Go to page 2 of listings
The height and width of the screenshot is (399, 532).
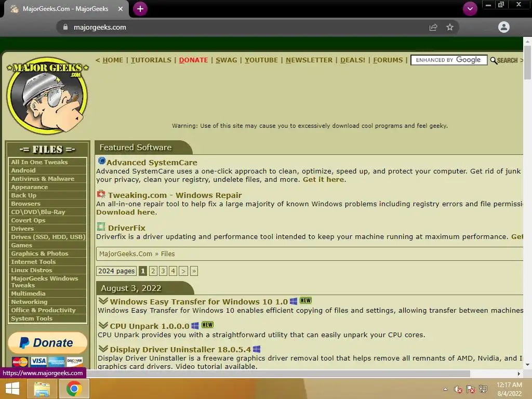pyautogui.click(x=153, y=271)
